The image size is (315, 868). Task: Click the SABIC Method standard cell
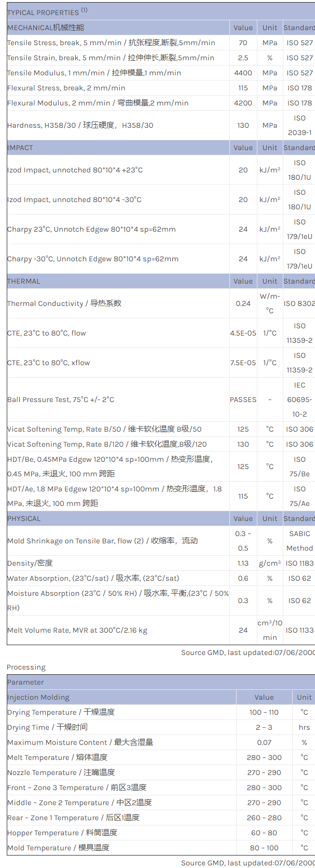click(x=299, y=541)
